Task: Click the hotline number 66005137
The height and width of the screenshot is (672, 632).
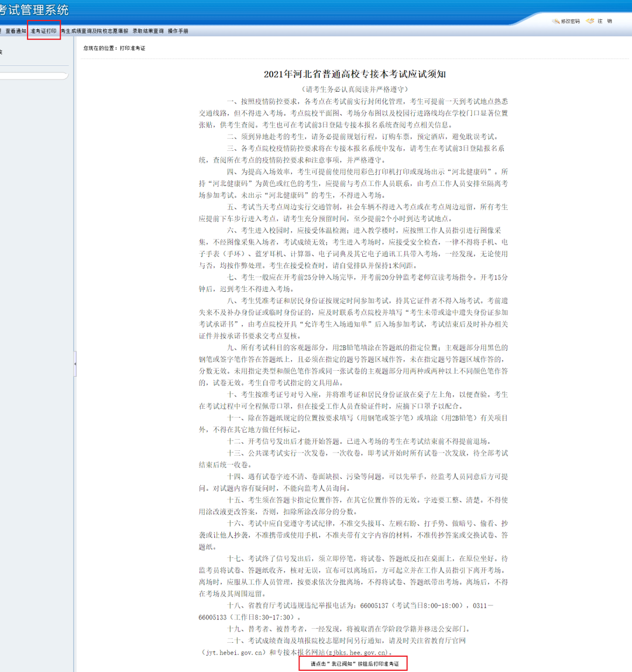Action: pos(374,605)
